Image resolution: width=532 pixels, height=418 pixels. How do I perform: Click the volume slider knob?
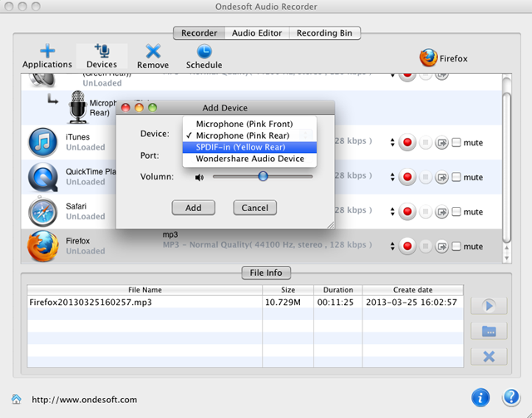click(x=263, y=176)
